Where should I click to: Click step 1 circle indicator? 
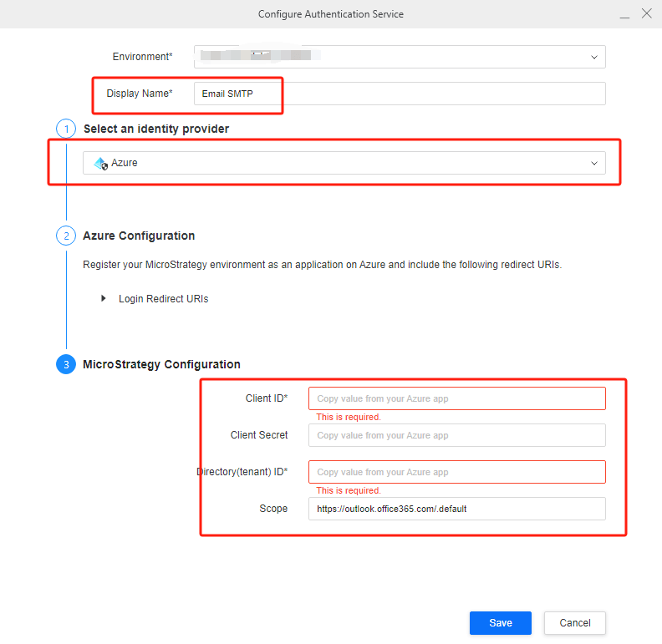66,129
